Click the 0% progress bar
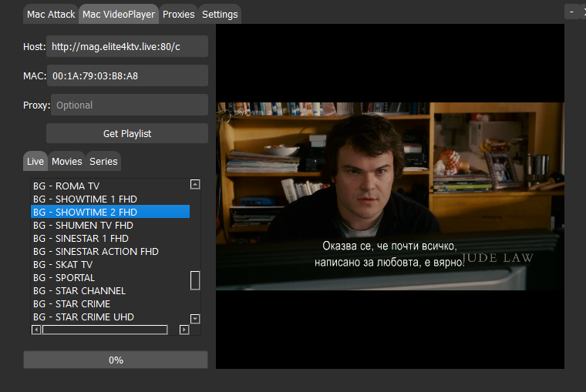The width and height of the screenshot is (586, 392). coord(116,360)
